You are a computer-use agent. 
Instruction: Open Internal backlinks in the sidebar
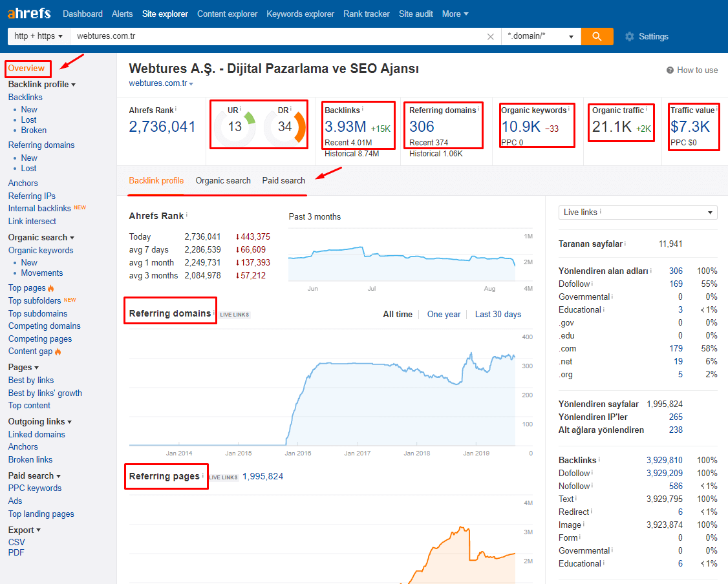[x=39, y=209]
